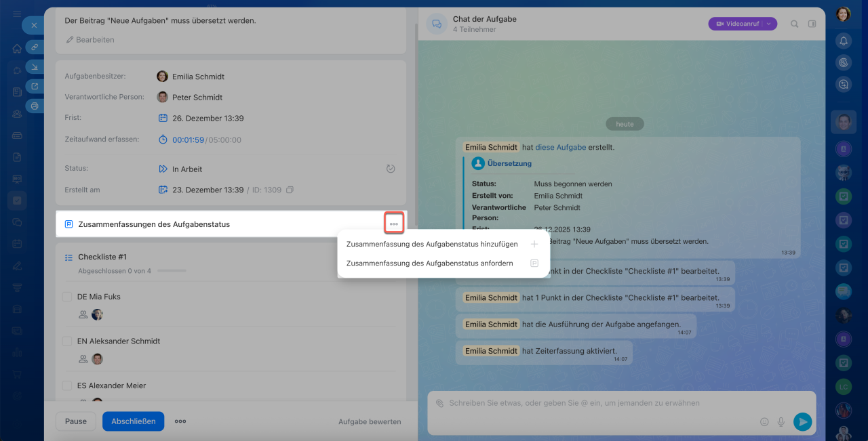Click the Chat der Aufgabe header icon
This screenshot has width=868, height=441.
(437, 24)
